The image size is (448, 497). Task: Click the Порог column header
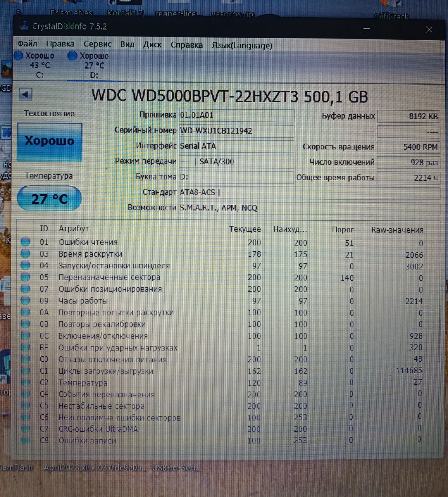click(343, 230)
